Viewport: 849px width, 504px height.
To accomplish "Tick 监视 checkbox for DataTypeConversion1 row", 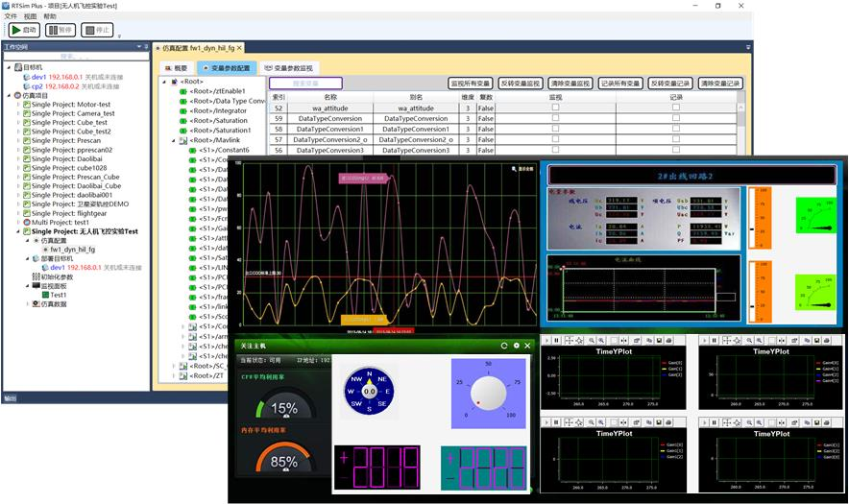I will [x=555, y=130].
